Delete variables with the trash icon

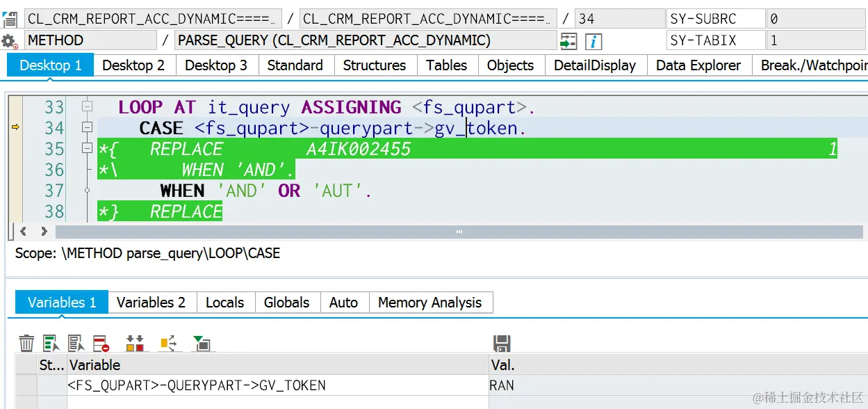(x=26, y=343)
